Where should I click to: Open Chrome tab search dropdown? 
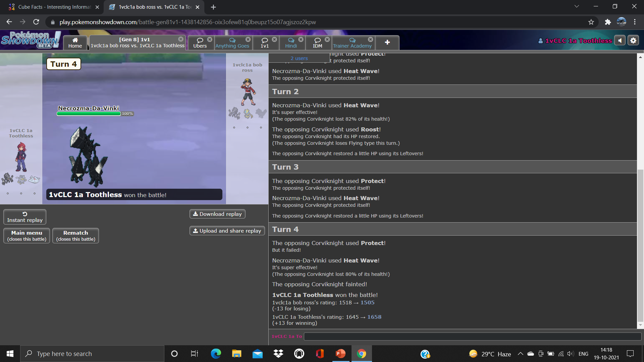[x=577, y=6]
